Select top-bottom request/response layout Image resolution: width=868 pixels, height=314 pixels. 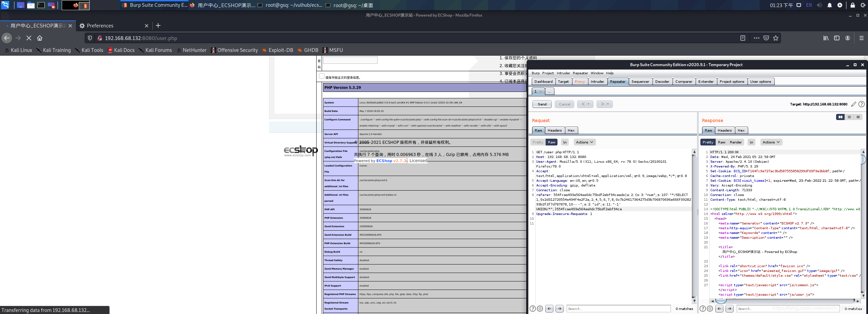tap(849, 117)
